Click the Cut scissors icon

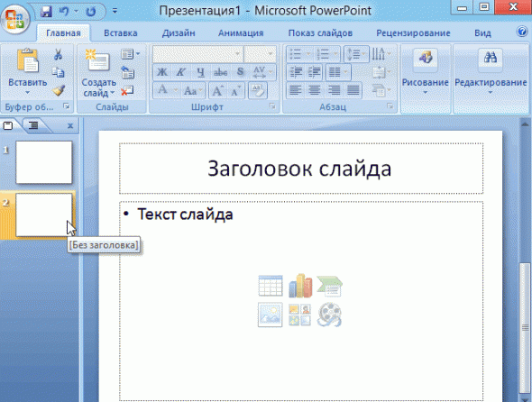click(58, 54)
